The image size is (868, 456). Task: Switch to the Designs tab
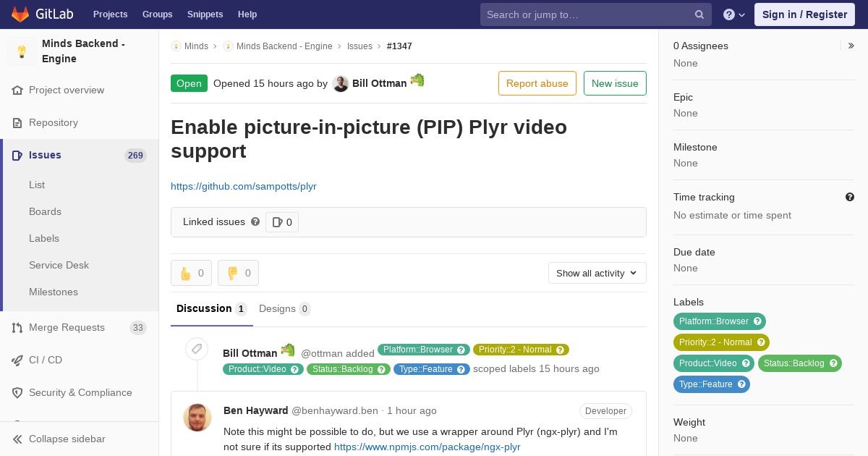coord(285,309)
